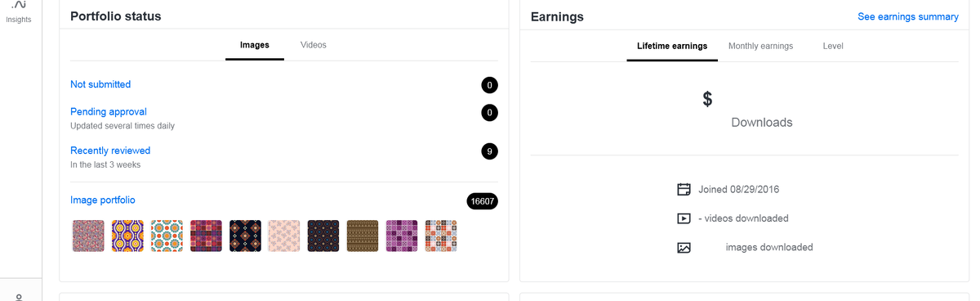
Task: Click the Not submitted count badge
Action: tap(489, 85)
